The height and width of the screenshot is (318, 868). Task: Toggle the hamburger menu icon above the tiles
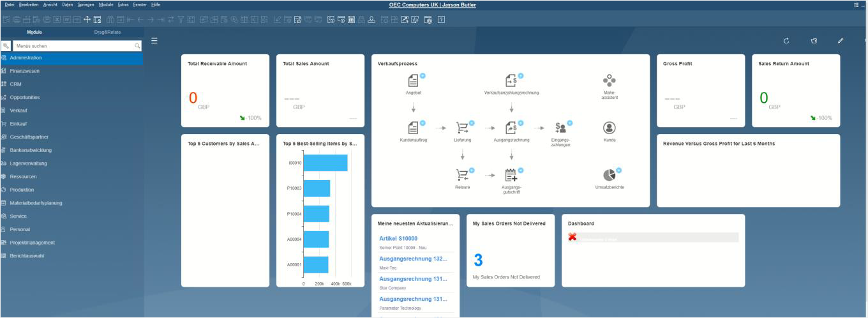154,41
